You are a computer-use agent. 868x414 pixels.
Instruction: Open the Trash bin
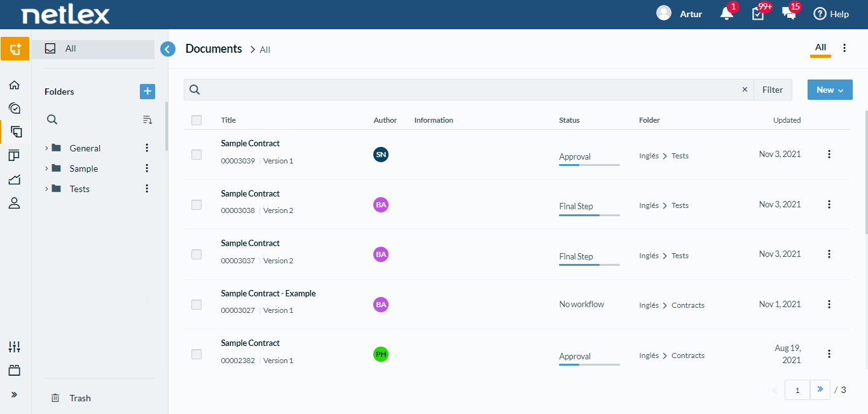tap(71, 398)
